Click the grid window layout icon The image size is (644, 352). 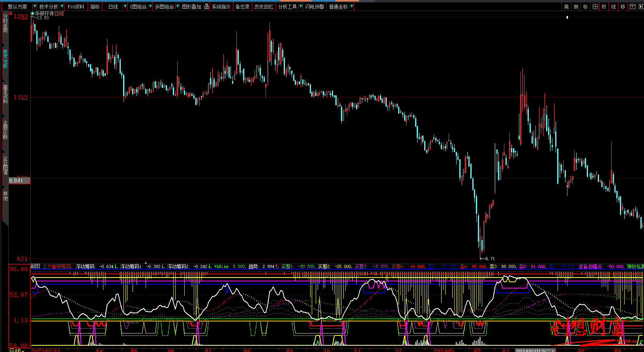(x=595, y=7)
